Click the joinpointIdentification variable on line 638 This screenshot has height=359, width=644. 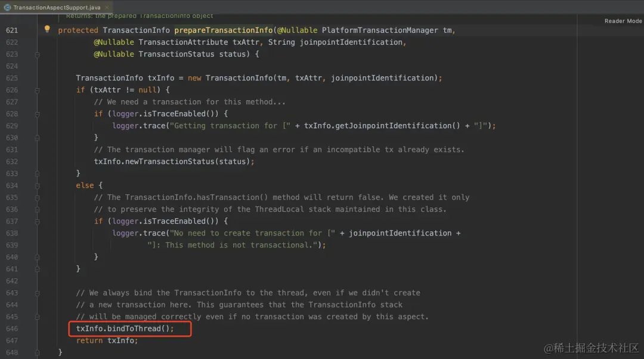400,233
